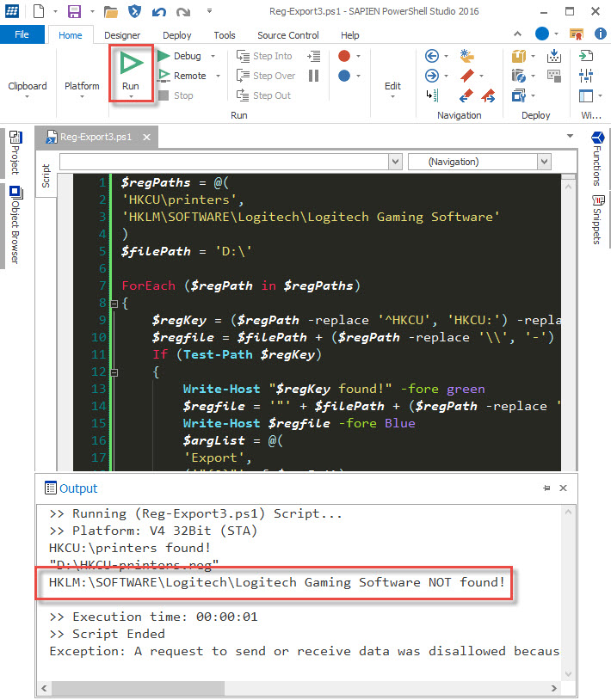Open the (Navigation) combo box dropdown

pyautogui.click(x=544, y=162)
